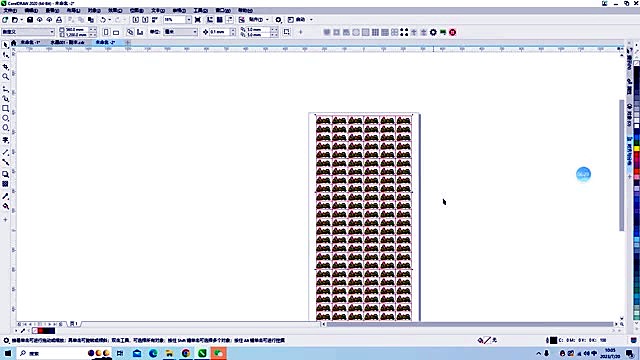This screenshot has height=360, width=640.
Task: Select the Color Eyedropper tool
Action: [x=5, y=196]
